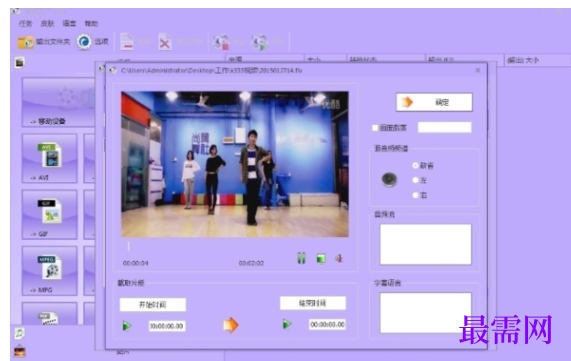The image size is (571, 361).
Task: Open the 输出文件夹 output folder icon
Action: pos(25,42)
